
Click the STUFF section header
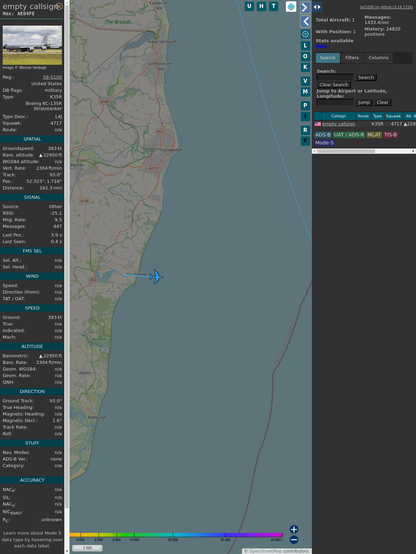[x=32, y=443]
